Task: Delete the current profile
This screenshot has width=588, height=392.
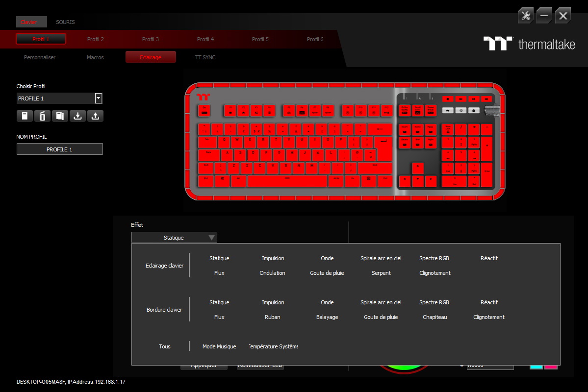Action: [42, 116]
